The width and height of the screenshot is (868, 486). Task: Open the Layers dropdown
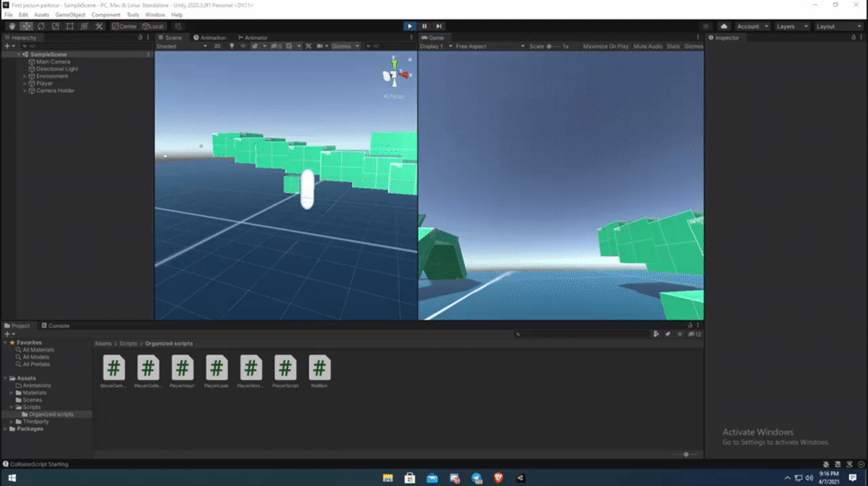pyautogui.click(x=792, y=26)
